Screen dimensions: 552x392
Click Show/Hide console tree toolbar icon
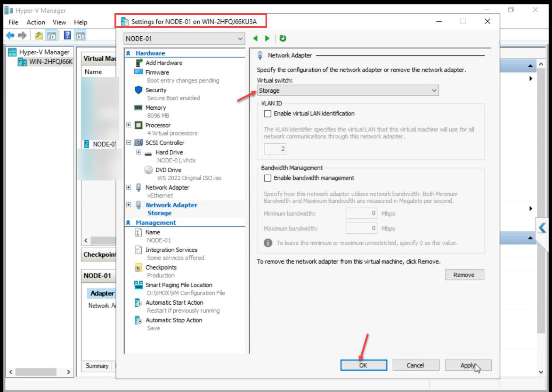(x=51, y=35)
